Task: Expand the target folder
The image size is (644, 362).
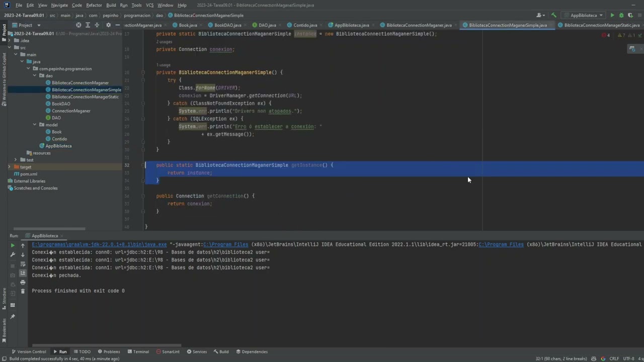Action: [x=9, y=167]
